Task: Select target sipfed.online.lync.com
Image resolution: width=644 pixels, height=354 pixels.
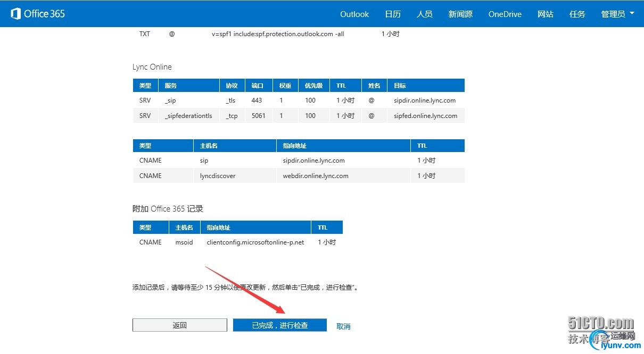Action: 425,116
